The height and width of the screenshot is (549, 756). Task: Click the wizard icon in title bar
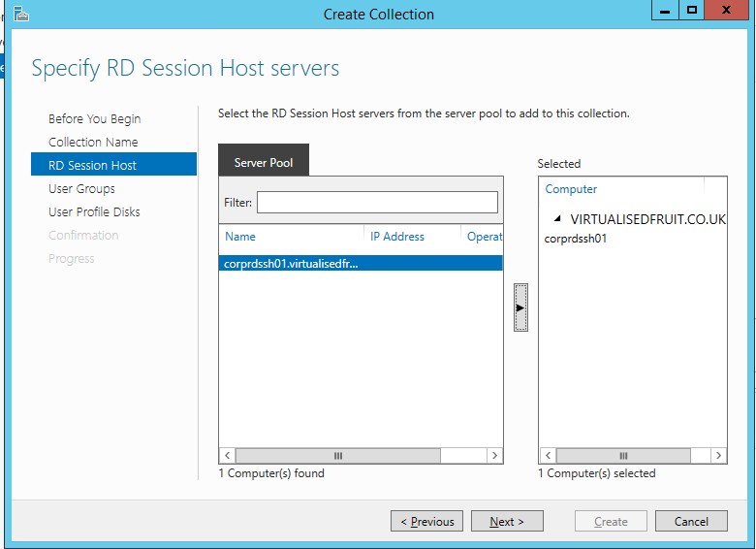point(20,14)
